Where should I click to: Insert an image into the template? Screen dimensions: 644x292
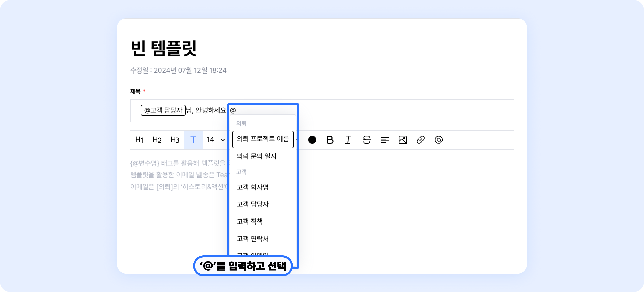coord(403,140)
